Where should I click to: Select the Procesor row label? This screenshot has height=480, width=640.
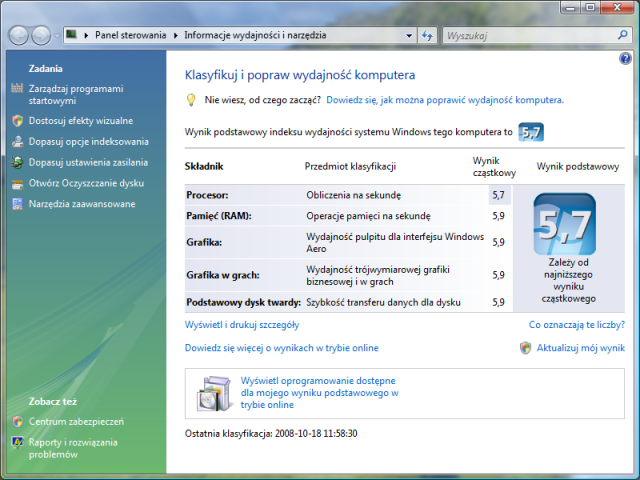(207, 195)
